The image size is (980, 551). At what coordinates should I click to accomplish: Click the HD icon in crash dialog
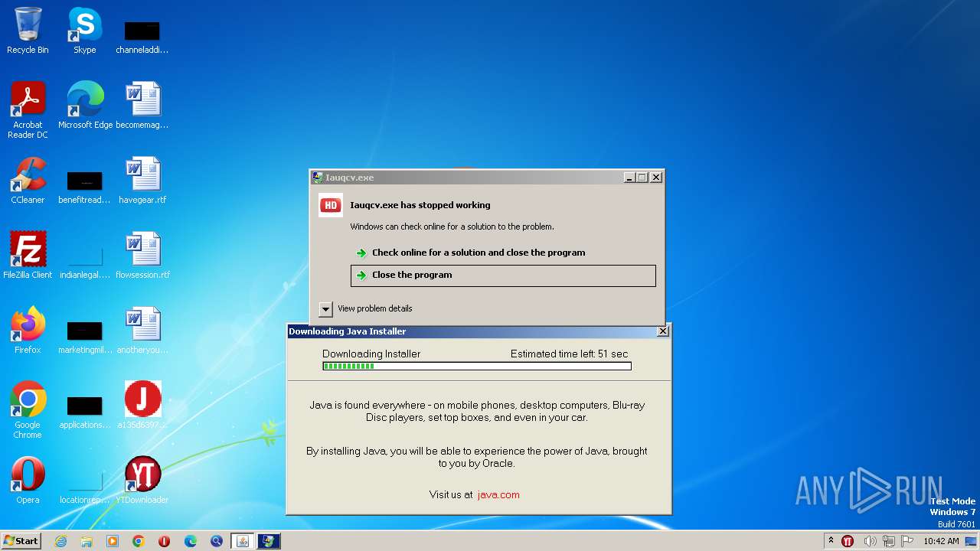click(331, 205)
